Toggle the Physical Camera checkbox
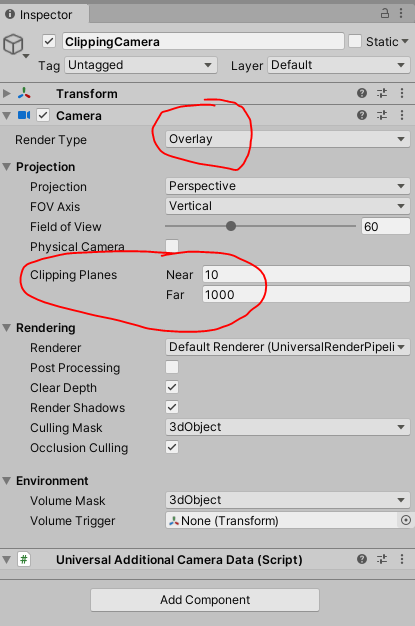This screenshot has width=415, height=626. [x=172, y=246]
